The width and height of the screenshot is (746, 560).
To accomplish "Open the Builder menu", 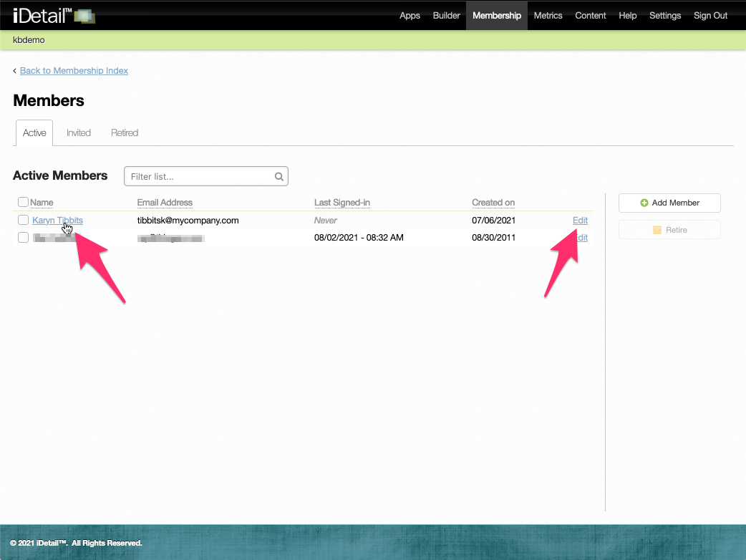I will pos(446,15).
